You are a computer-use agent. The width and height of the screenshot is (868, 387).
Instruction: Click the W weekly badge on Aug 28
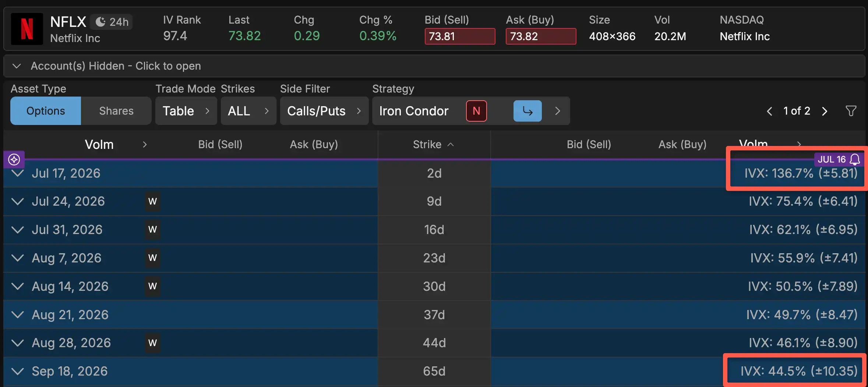(152, 343)
